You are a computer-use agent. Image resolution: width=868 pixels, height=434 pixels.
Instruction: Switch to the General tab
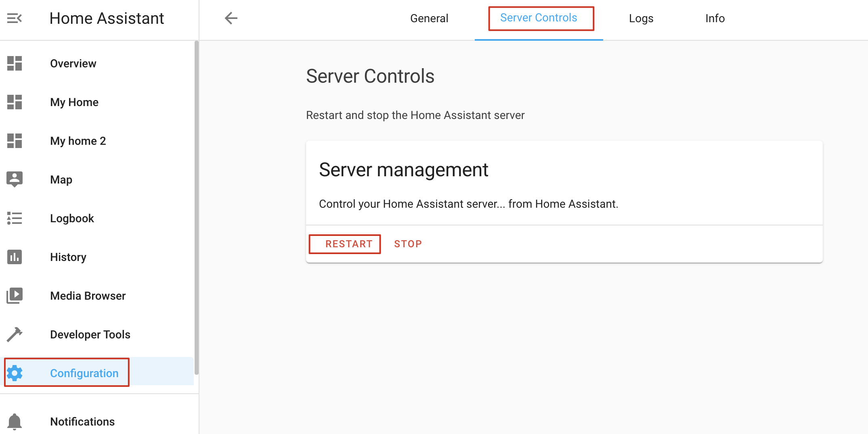429,19
